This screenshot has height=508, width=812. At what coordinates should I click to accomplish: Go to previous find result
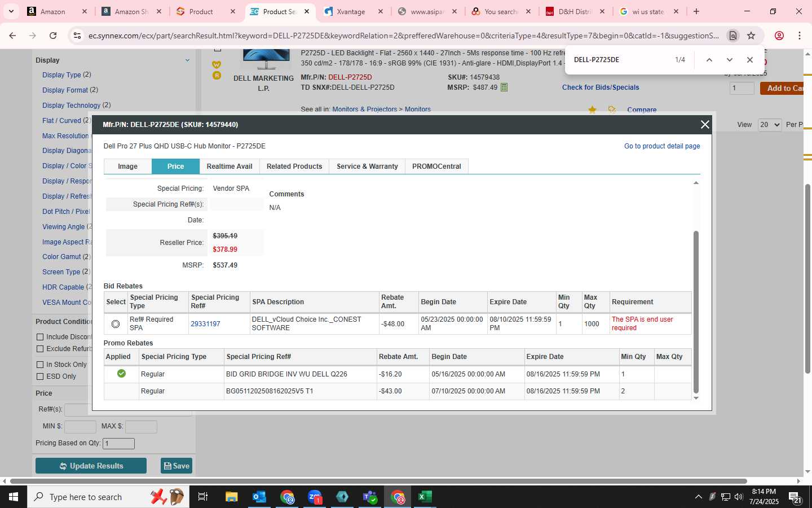(709, 60)
